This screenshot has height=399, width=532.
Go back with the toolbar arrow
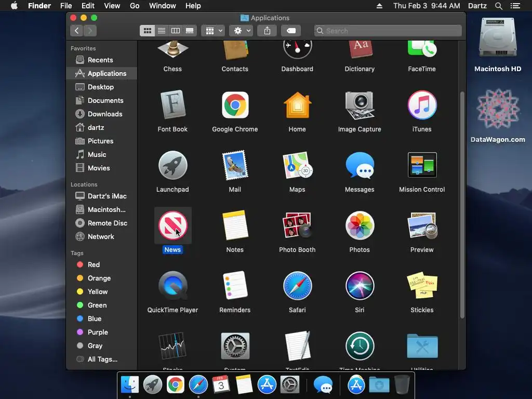coord(77,31)
